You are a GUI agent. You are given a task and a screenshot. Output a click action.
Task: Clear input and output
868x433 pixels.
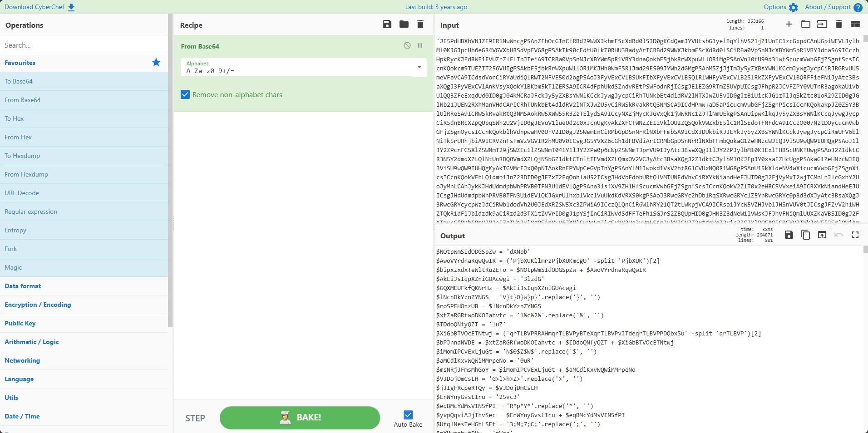click(839, 25)
